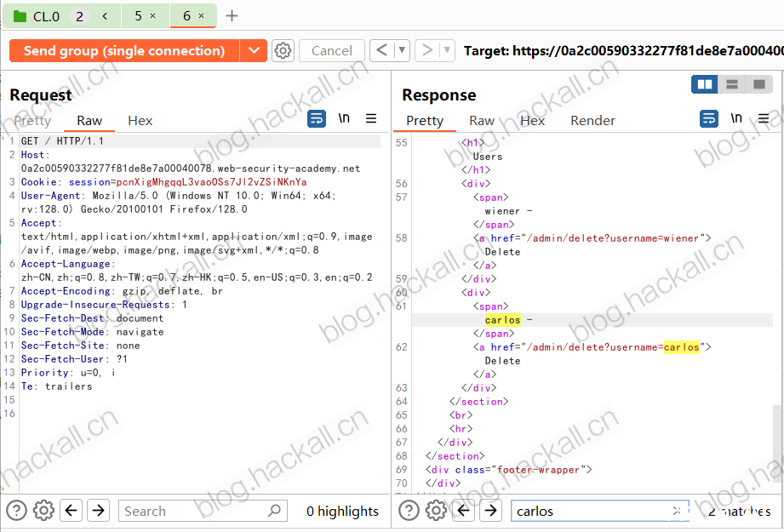Toggle request word wrap icon
This screenshot has height=532, width=784.
tap(317, 119)
